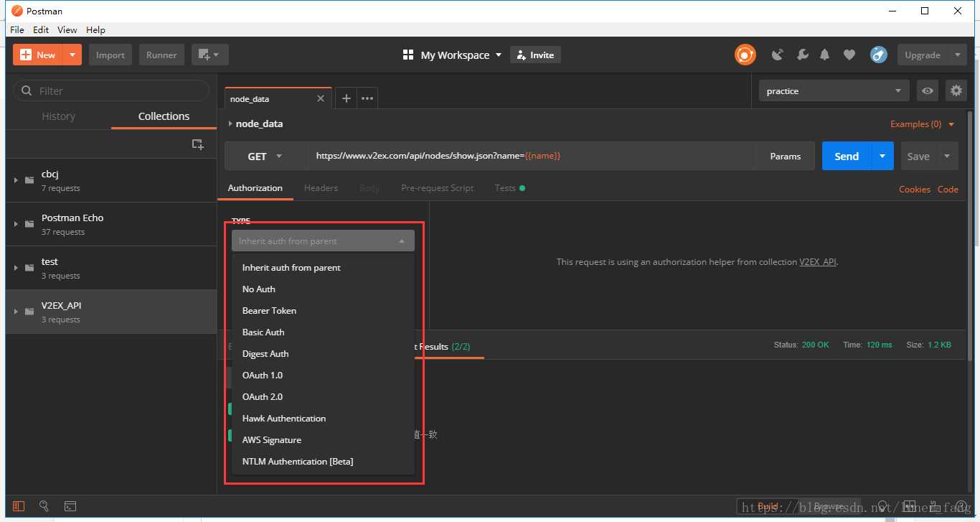
Task: Open the New button dropdown arrow
Action: [72, 55]
